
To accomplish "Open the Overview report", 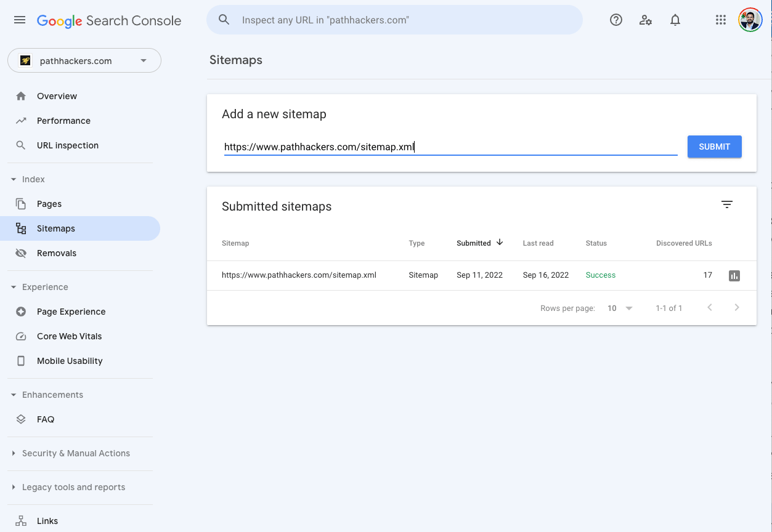I will [x=57, y=96].
